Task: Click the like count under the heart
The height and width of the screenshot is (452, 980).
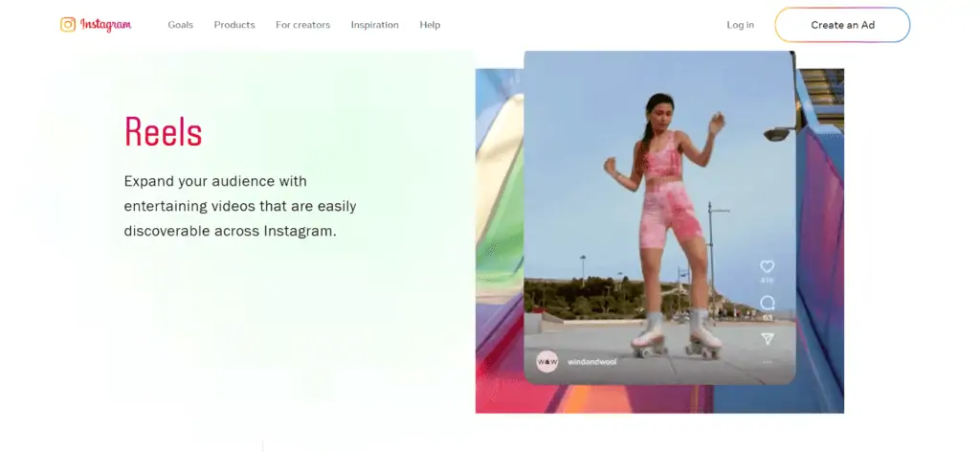Action: point(767,281)
